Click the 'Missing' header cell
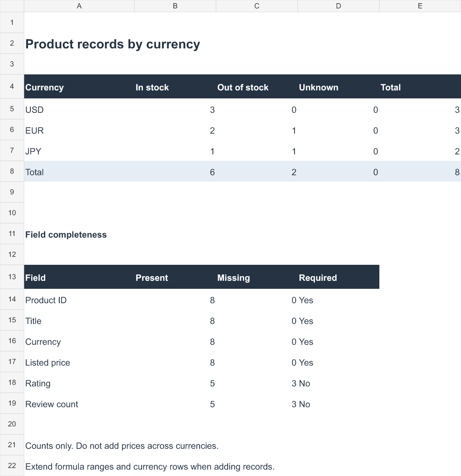Image resolution: width=461 pixels, height=476 pixels. tap(257, 278)
